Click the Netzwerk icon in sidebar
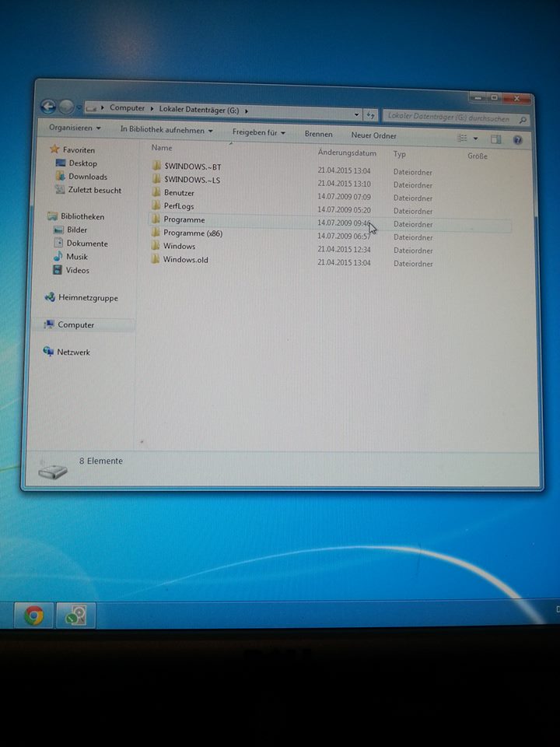560x747 pixels. (x=48, y=352)
